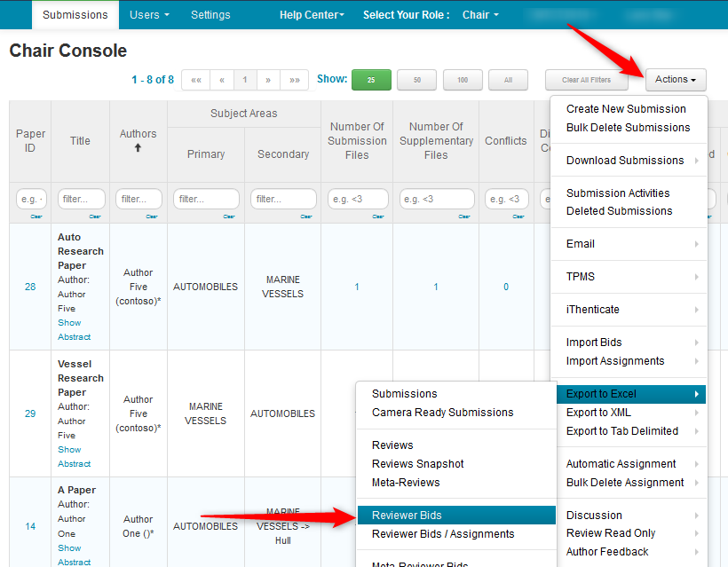Select Reviewer Bids from export submenu
The image size is (728, 567).
[407, 516]
